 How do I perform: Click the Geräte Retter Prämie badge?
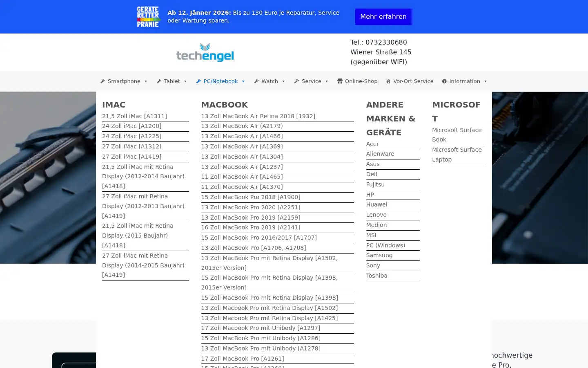(148, 17)
